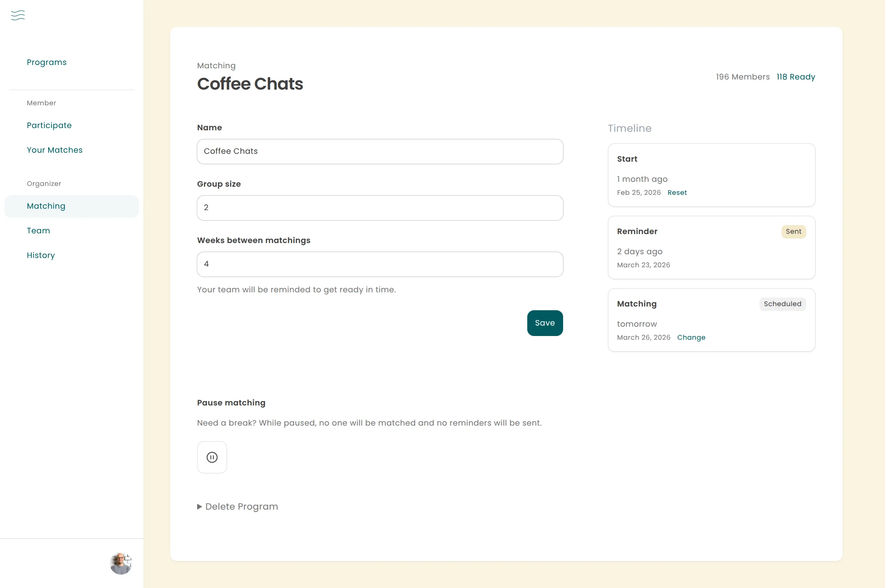Open the user avatar profile
Image resolution: width=885 pixels, height=588 pixels.
tap(121, 563)
